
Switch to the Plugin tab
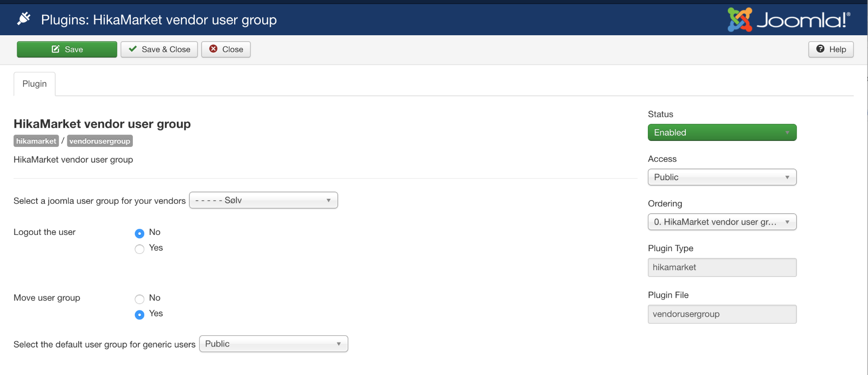[x=34, y=84]
